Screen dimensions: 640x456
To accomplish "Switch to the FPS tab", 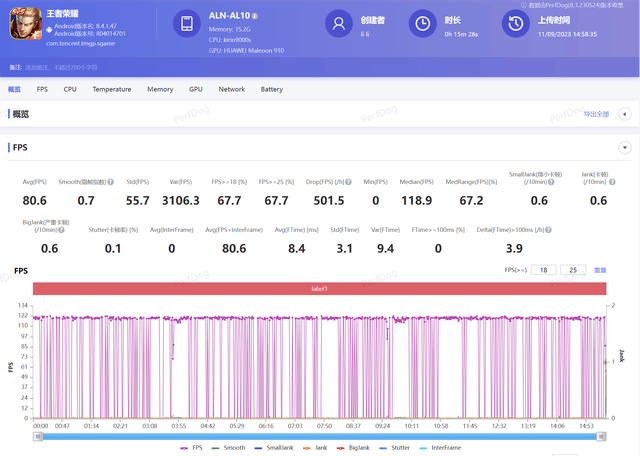I will coord(42,89).
